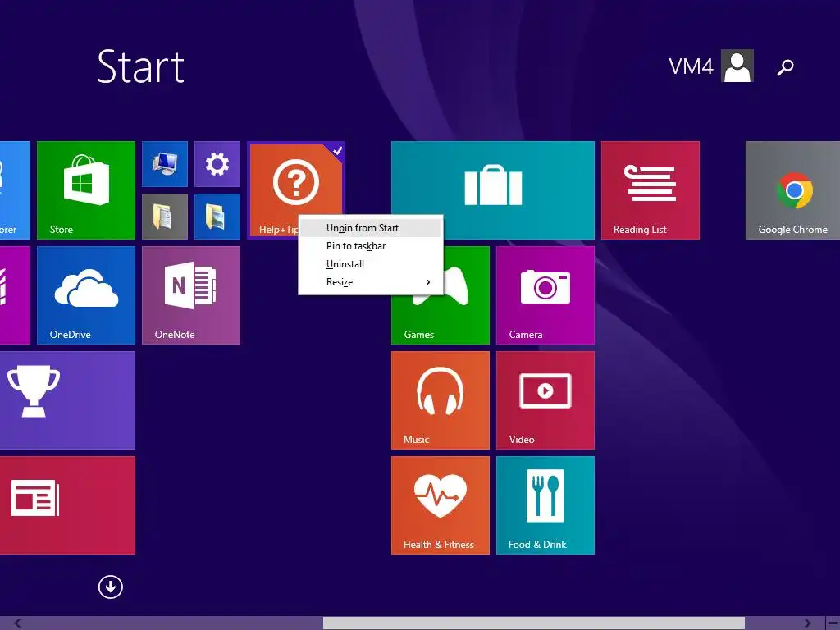Open the Camera tile
Image resolution: width=840 pixels, height=630 pixels.
pos(546,295)
